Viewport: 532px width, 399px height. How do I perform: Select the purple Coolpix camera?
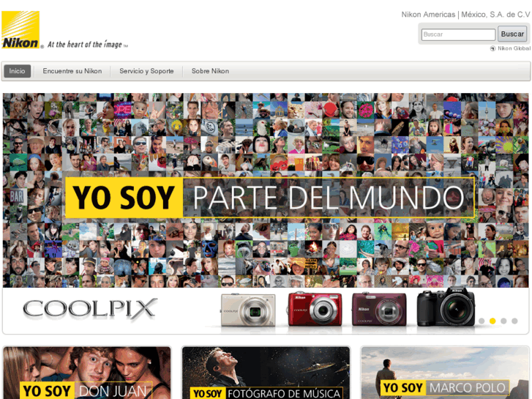click(x=379, y=309)
